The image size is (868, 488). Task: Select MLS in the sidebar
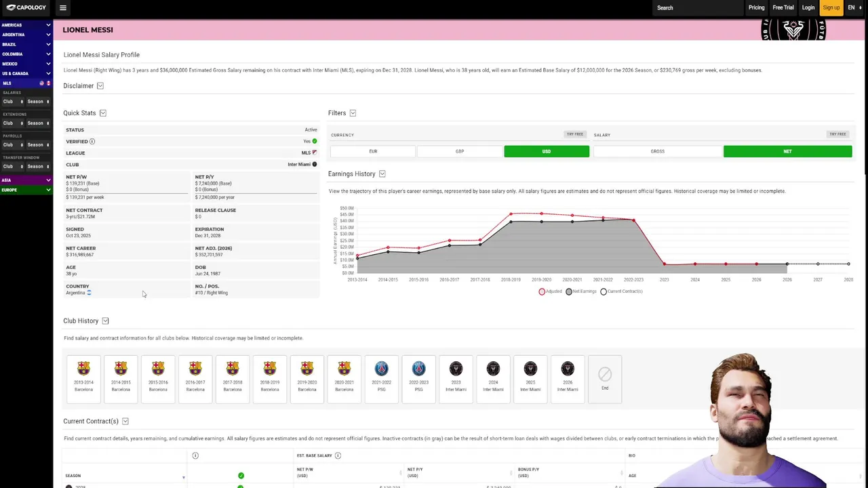(x=26, y=83)
